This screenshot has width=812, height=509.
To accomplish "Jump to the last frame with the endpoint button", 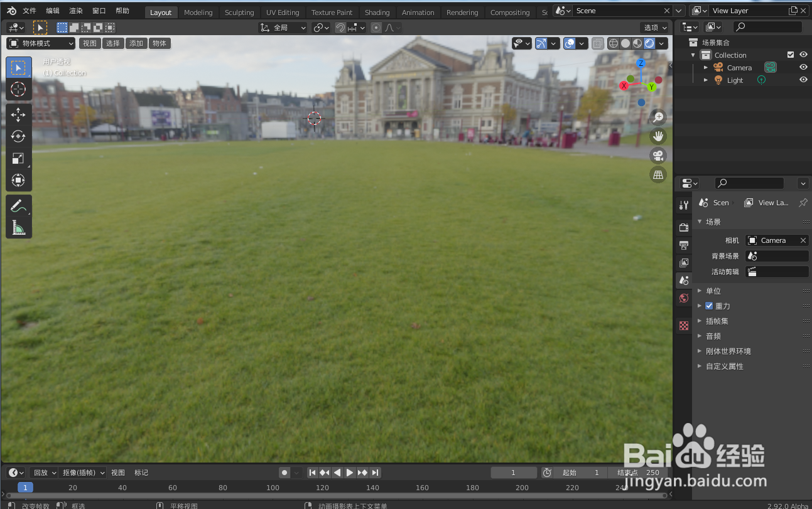I will [x=376, y=473].
